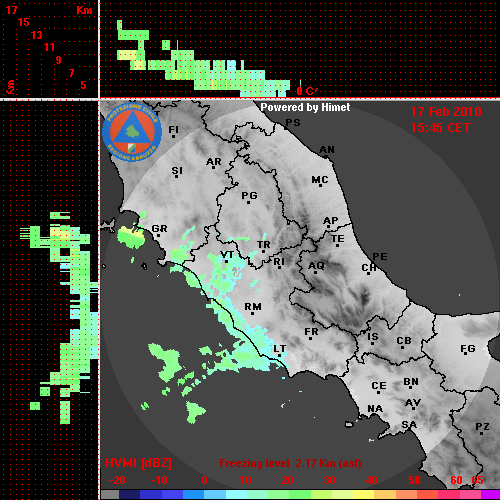Screen dimensions: 500x500
Task: Click the '17' height scale label
Action: (x=11, y=10)
